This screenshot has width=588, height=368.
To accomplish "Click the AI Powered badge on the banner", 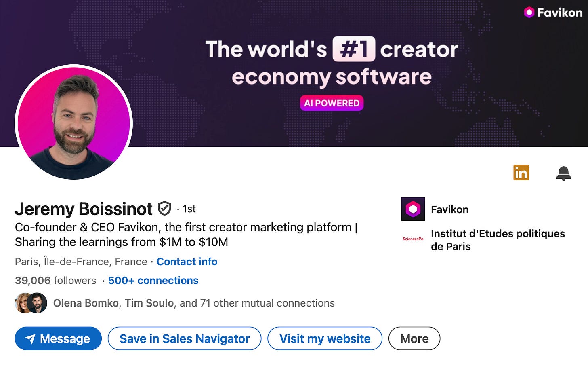I will pyautogui.click(x=331, y=103).
